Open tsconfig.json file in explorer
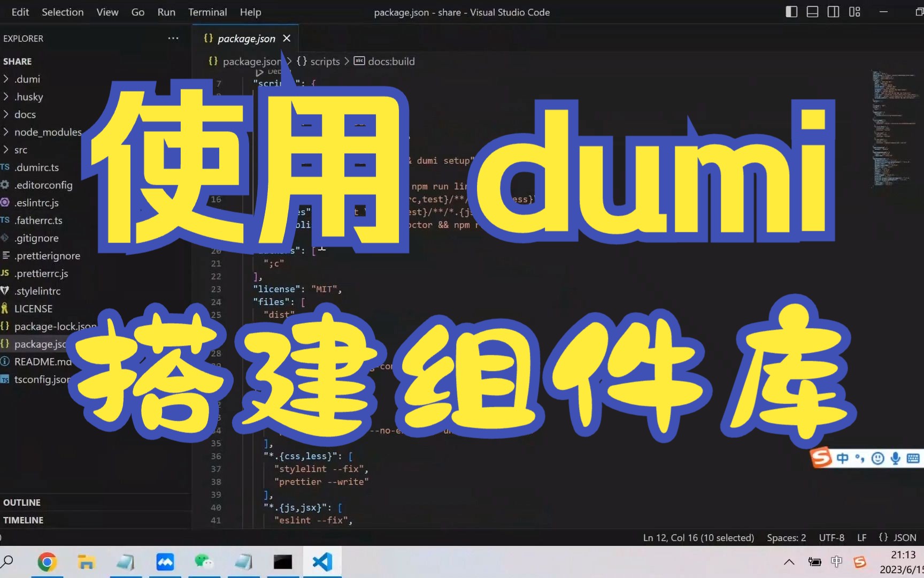The width and height of the screenshot is (924, 578). click(42, 379)
